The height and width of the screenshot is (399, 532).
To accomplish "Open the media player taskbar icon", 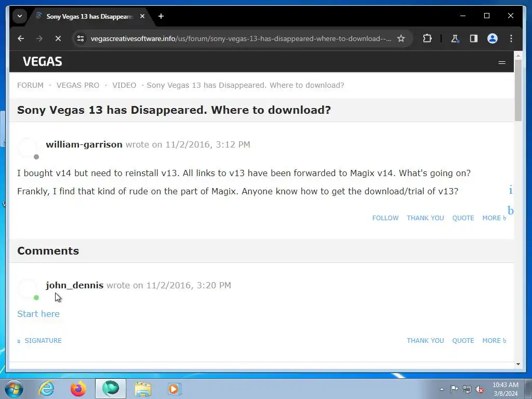I will coord(175,389).
